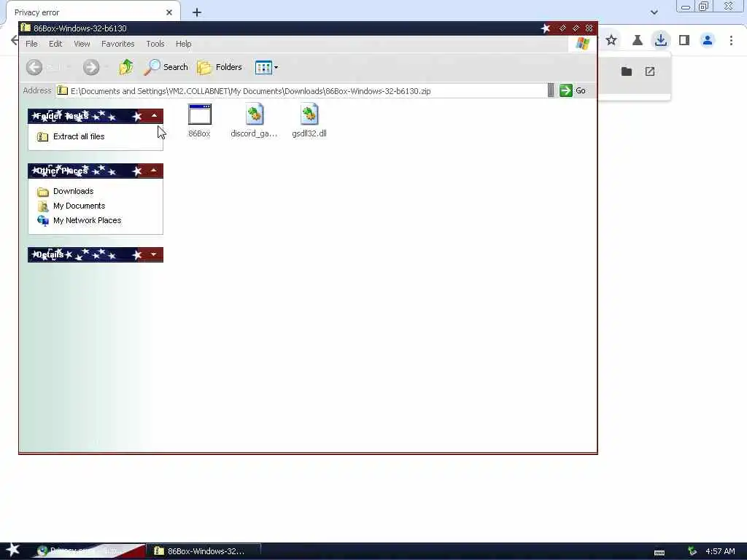The width and height of the screenshot is (747, 560).
Task: Open the Chrome profile avatar
Action: coord(708,40)
